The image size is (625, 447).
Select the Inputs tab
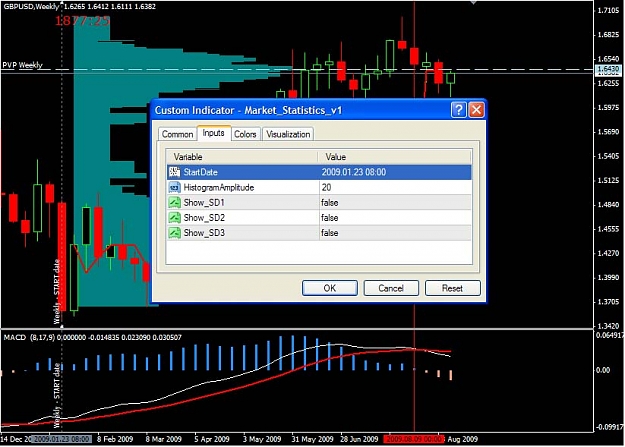(214, 133)
